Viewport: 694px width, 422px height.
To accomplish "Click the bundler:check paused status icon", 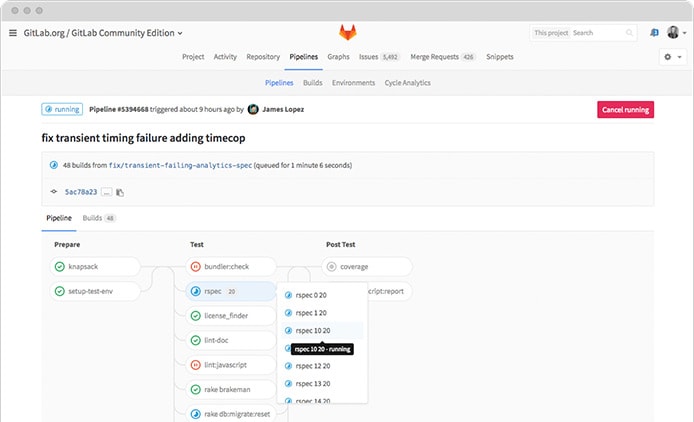I will [x=195, y=267].
